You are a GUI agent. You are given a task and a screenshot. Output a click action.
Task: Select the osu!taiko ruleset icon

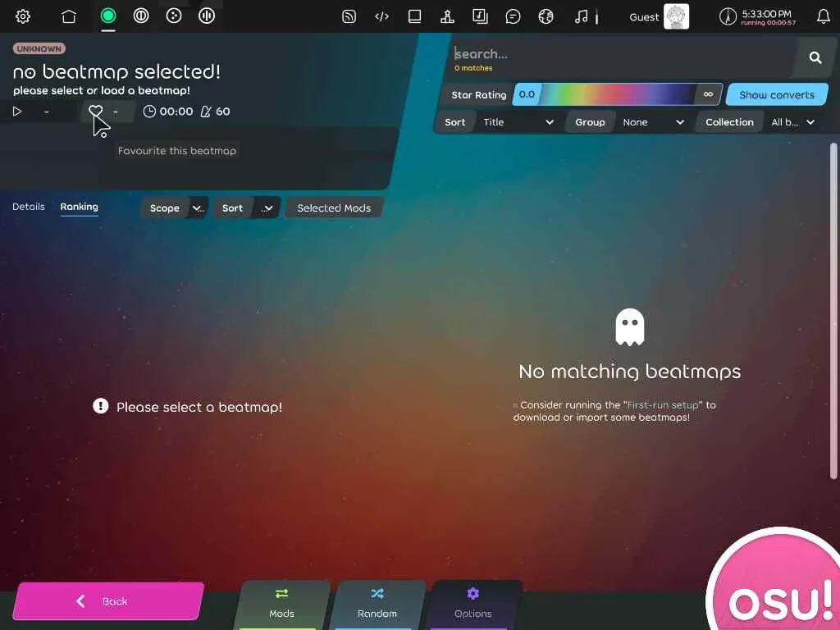coord(141,16)
